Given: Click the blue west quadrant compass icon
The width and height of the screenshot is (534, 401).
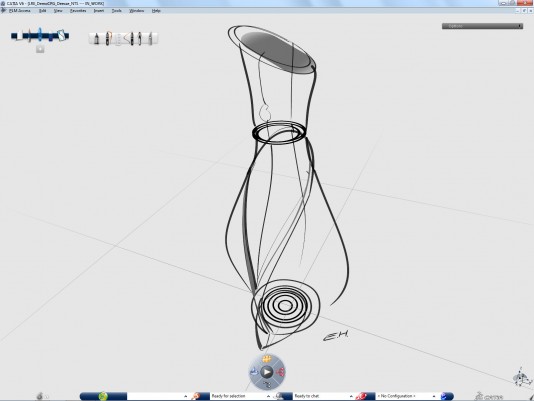Looking at the screenshot, I should pos(254,372).
